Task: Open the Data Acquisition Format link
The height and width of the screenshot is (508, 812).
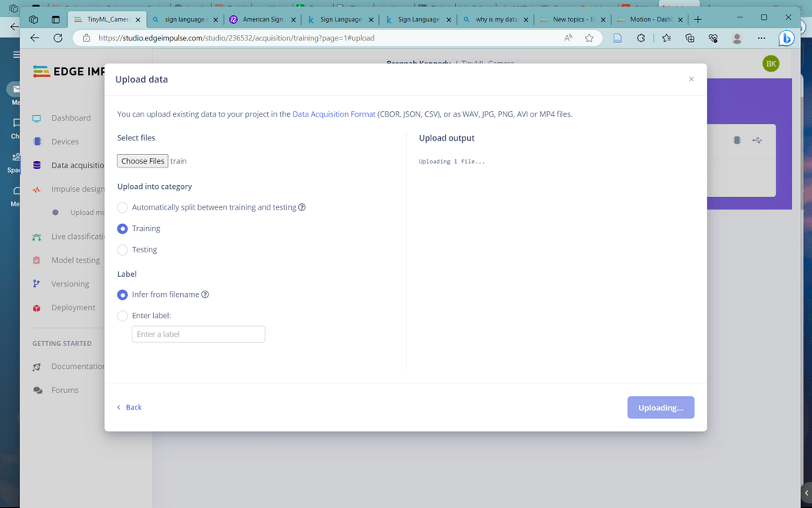Action: point(334,114)
